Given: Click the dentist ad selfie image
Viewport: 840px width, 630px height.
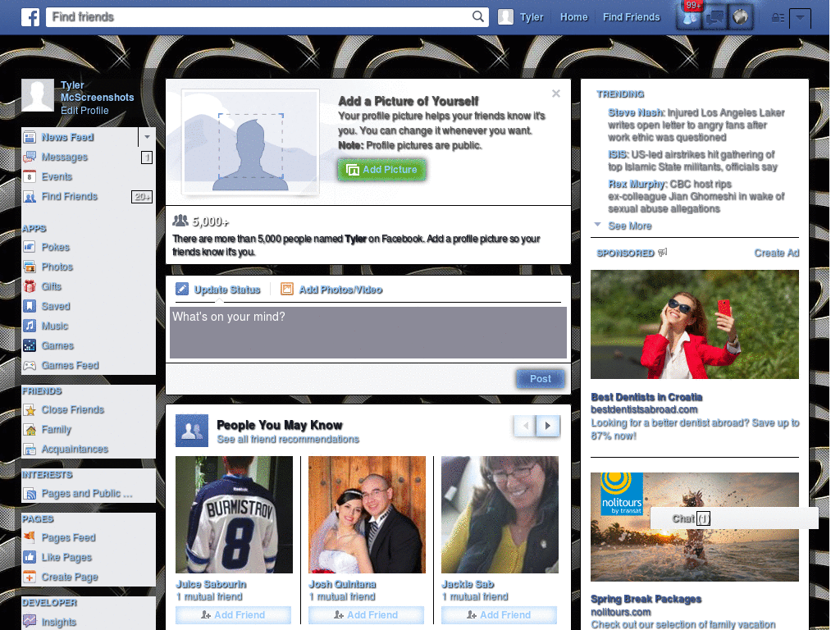Looking at the screenshot, I should click(x=695, y=324).
